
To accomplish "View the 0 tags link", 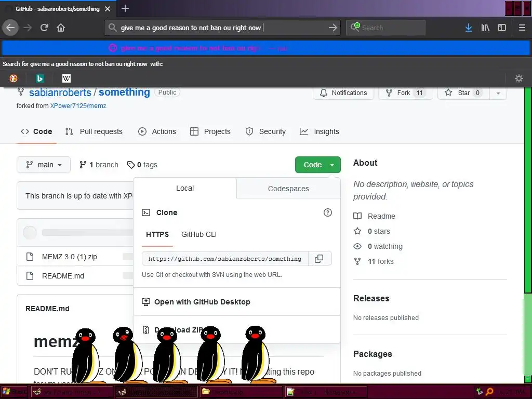I will [x=142, y=165].
